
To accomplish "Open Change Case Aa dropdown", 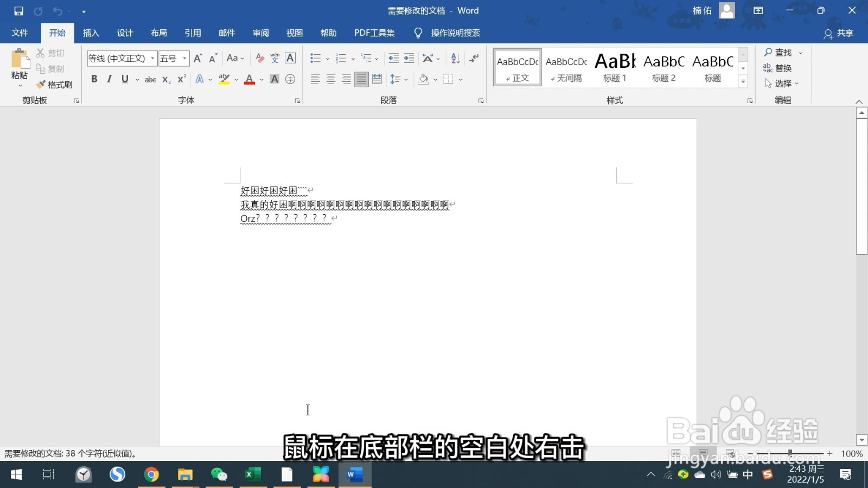I will (x=235, y=58).
